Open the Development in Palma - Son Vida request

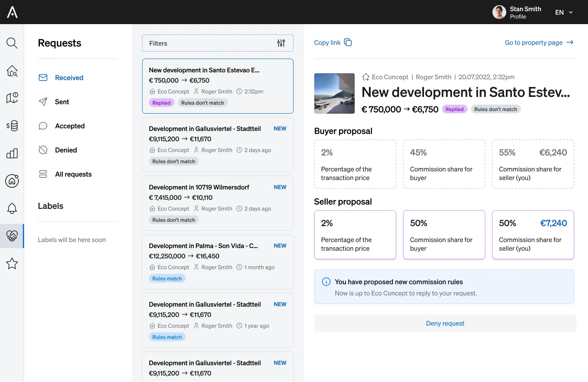(218, 262)
